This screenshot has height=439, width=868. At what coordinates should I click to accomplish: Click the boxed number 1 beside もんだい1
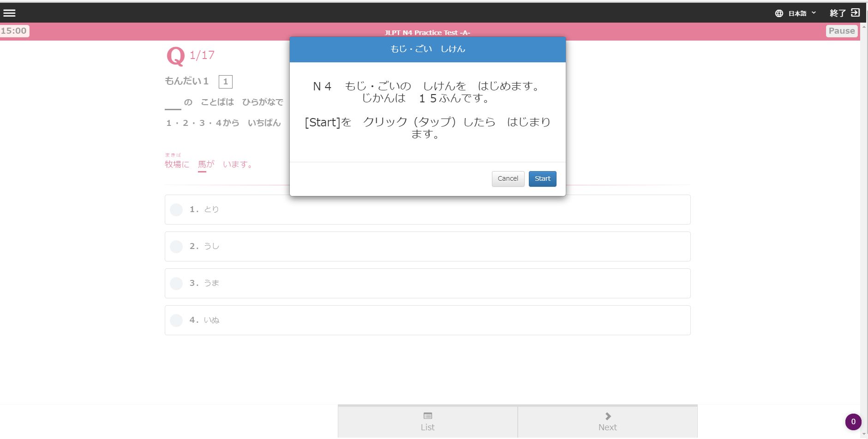pos(226,82)
